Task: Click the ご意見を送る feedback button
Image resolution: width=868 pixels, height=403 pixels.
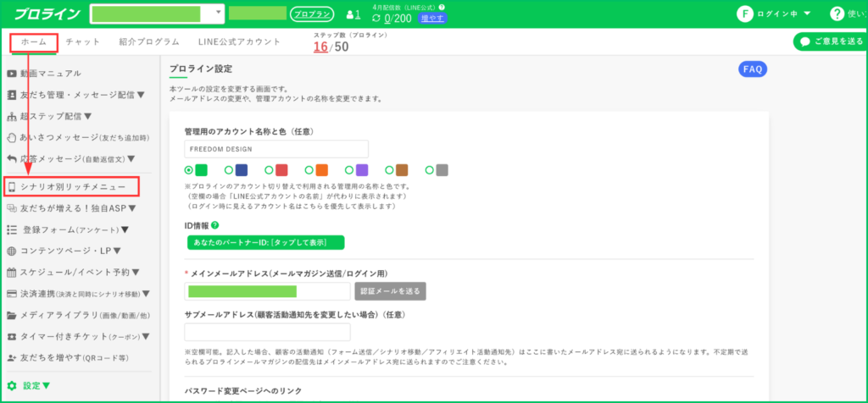Action: click(831, 41)
